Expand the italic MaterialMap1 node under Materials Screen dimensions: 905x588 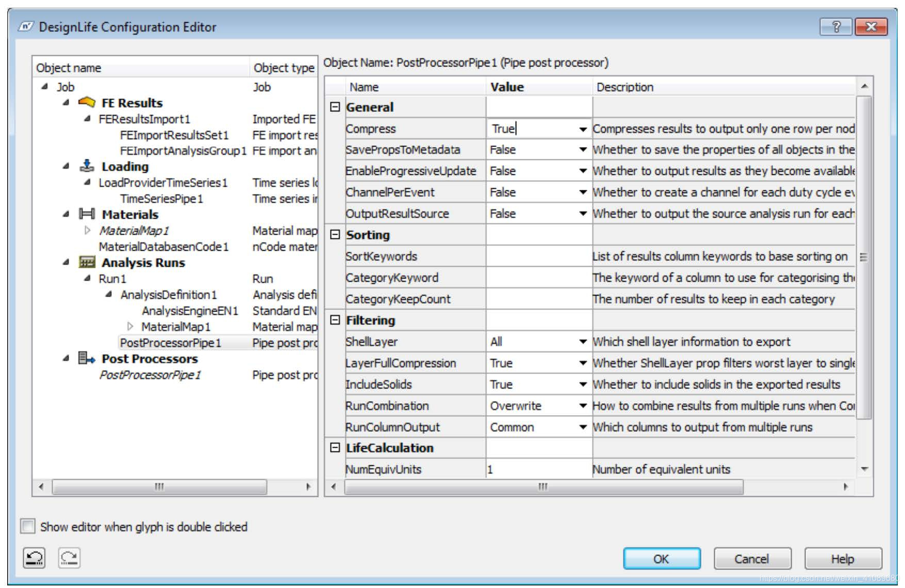click(87, 230)
